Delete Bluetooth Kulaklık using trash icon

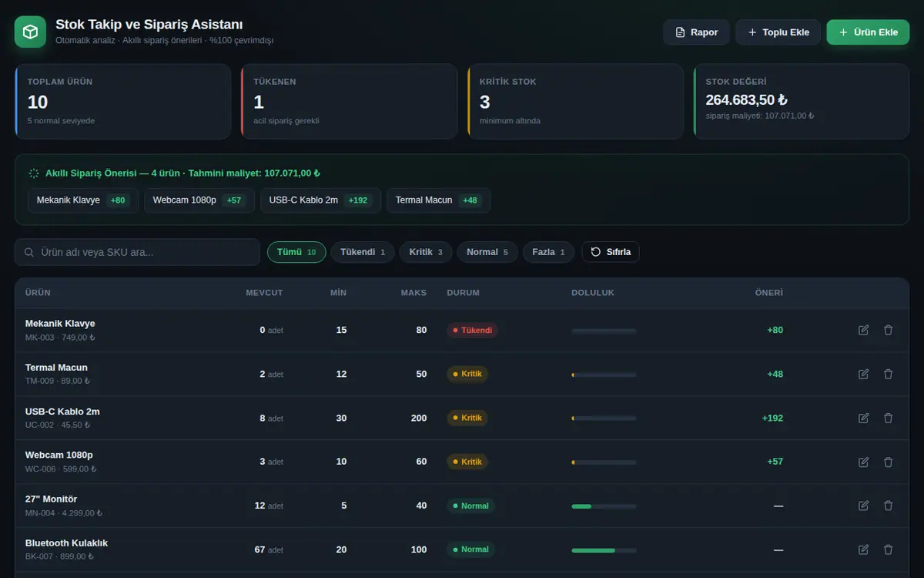[889, 549]
